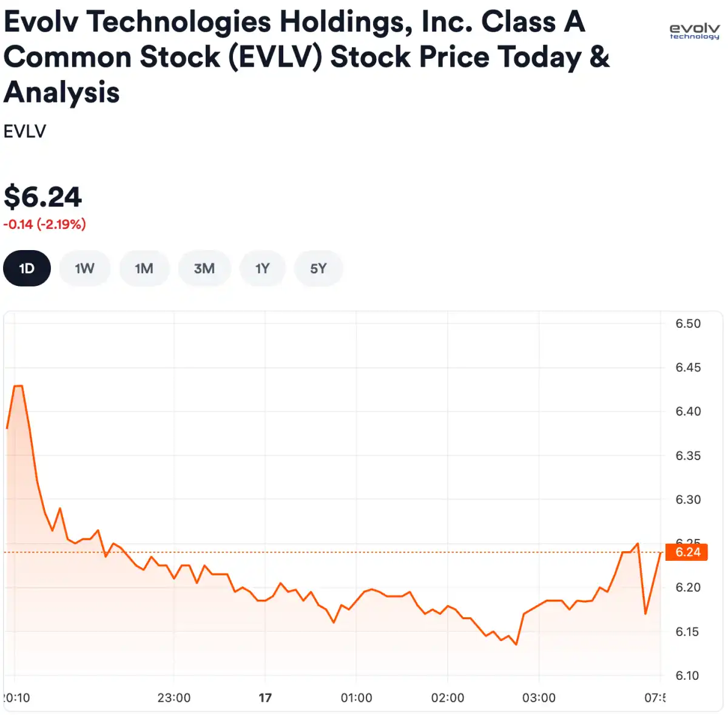The height and width of the screenshot is (715, 728).
Task: Click the Evolv Technology logo
Action: 694,31
